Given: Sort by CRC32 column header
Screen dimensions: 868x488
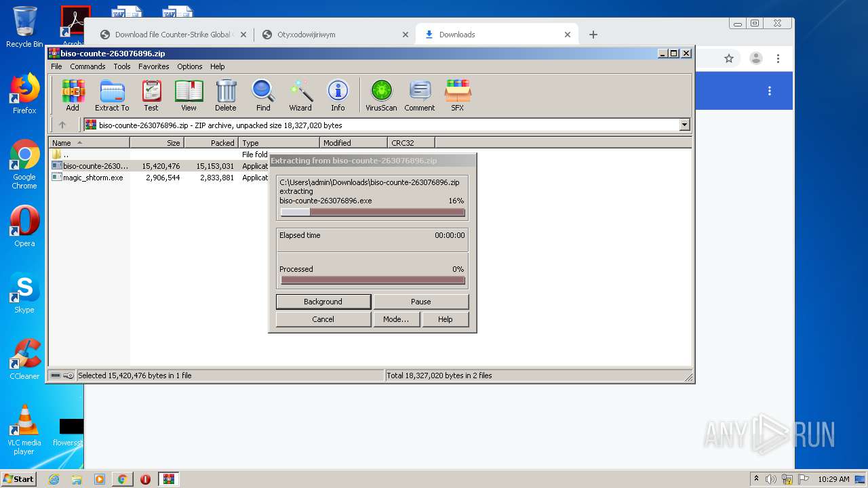Looking at the screenshot, I should tap(411, 142).
